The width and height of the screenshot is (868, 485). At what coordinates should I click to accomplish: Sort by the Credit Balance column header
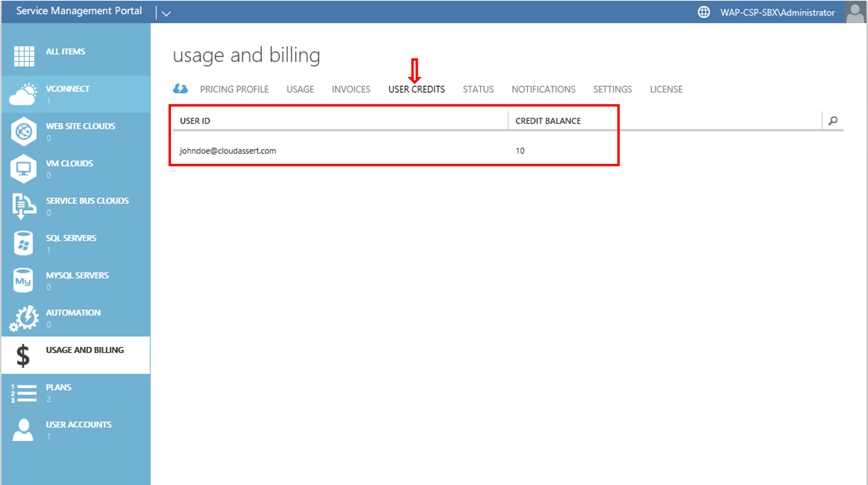click(x=548, y=121)
